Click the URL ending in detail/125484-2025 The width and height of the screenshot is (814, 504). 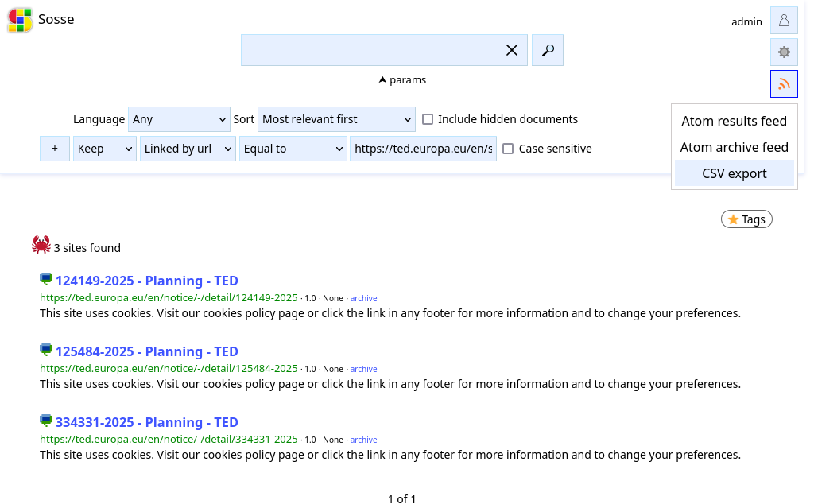[169, 369]
